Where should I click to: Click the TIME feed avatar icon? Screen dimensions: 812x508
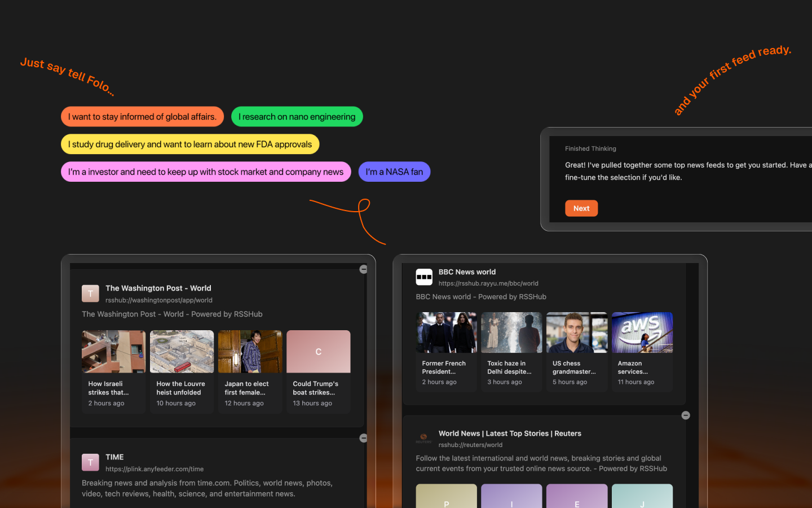coord(90,462)
